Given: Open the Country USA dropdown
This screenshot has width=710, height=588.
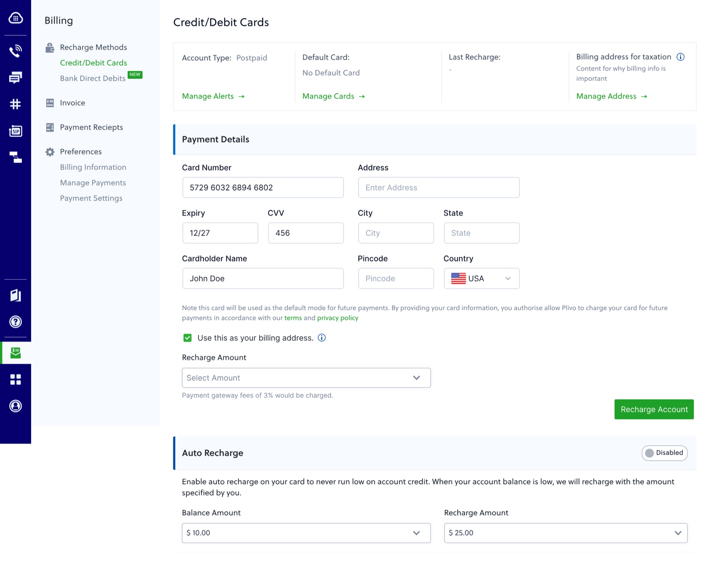Looking at the screenshot, I should (x=482, y=279).
